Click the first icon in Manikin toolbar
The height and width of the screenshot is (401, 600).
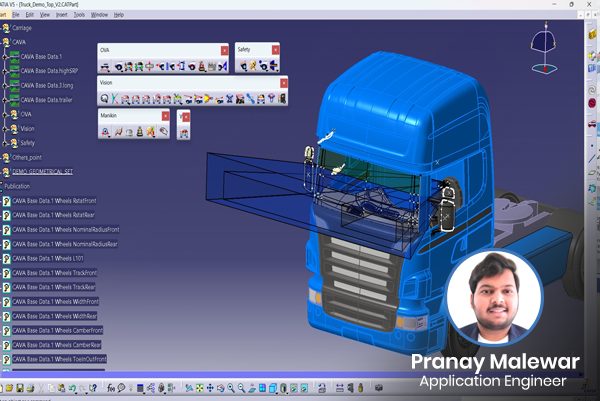point(105,131)
